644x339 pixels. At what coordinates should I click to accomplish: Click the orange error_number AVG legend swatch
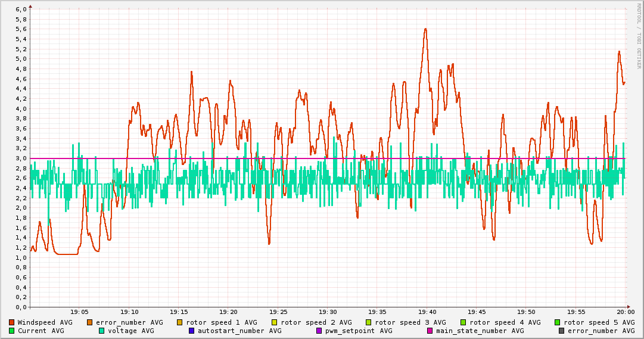pyautogui.click(x=90, y=322)
